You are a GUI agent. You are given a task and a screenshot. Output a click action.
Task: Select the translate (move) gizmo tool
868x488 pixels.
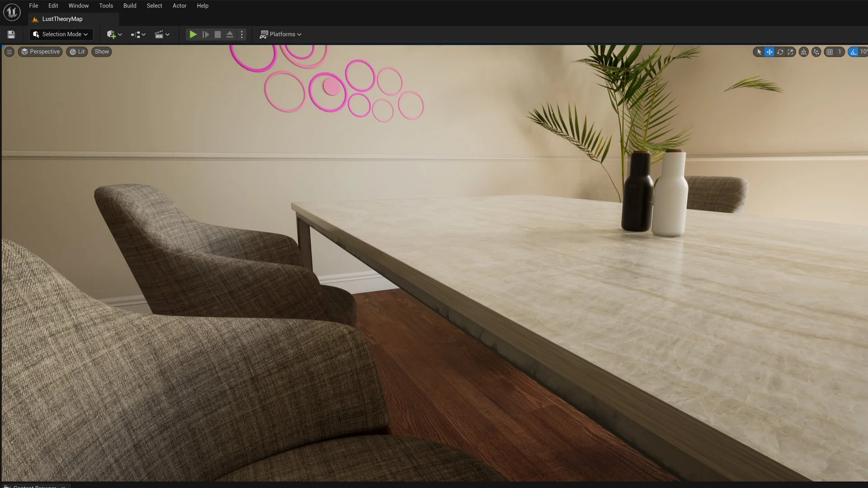coord(769,52)
